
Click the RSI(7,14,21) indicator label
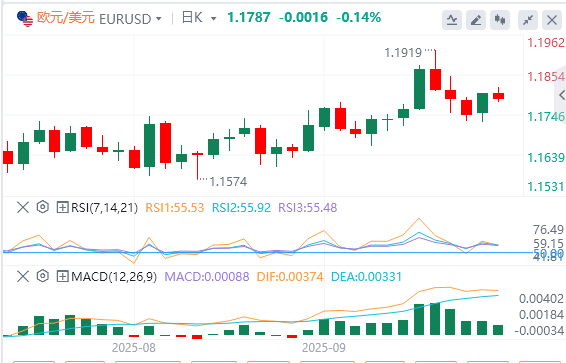[104, 207]
